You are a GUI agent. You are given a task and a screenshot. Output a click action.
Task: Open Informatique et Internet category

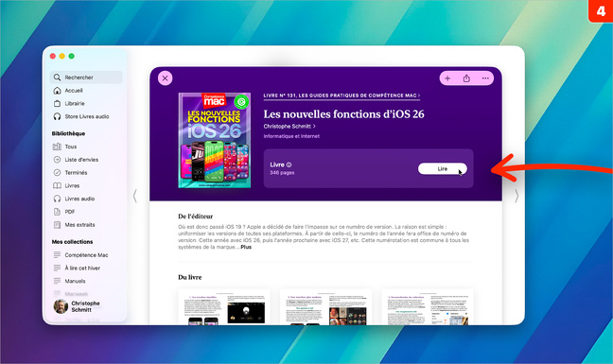291,136
